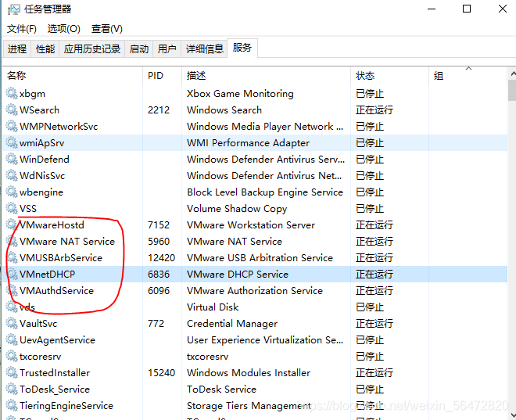
Task: Select the VMware NAT Service name
Action: [67, 241]
